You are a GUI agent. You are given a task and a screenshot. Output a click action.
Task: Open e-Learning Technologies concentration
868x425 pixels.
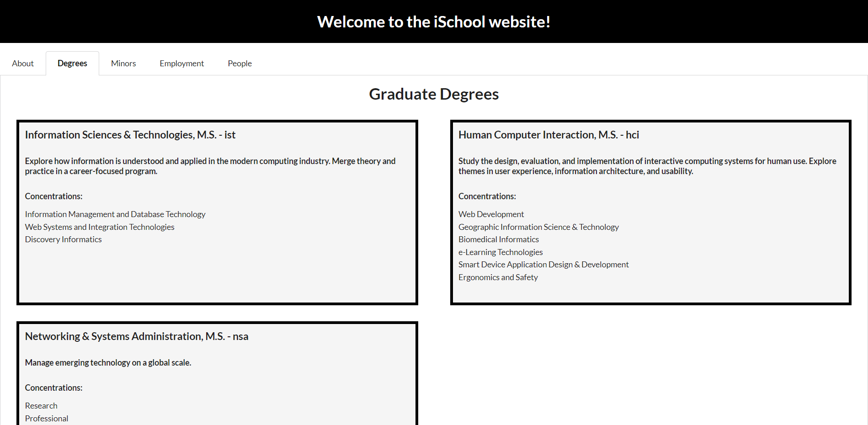(x=501, y=252)
